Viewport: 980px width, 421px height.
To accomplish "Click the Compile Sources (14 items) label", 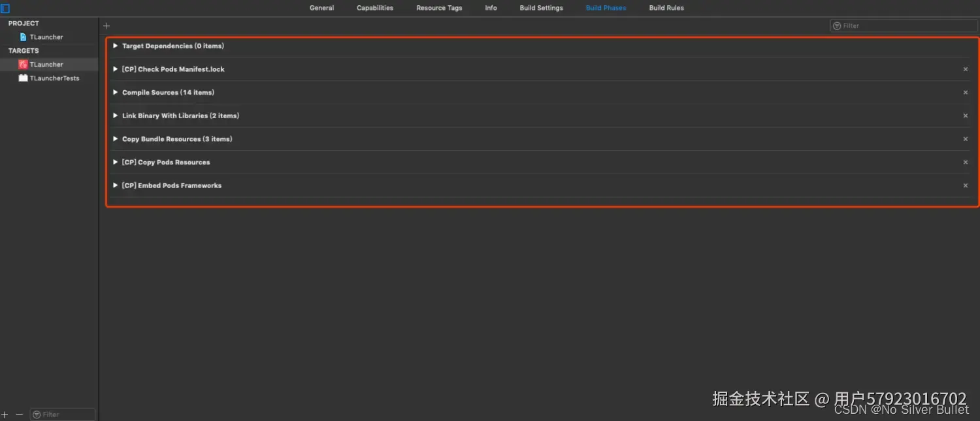I will 168,93.
